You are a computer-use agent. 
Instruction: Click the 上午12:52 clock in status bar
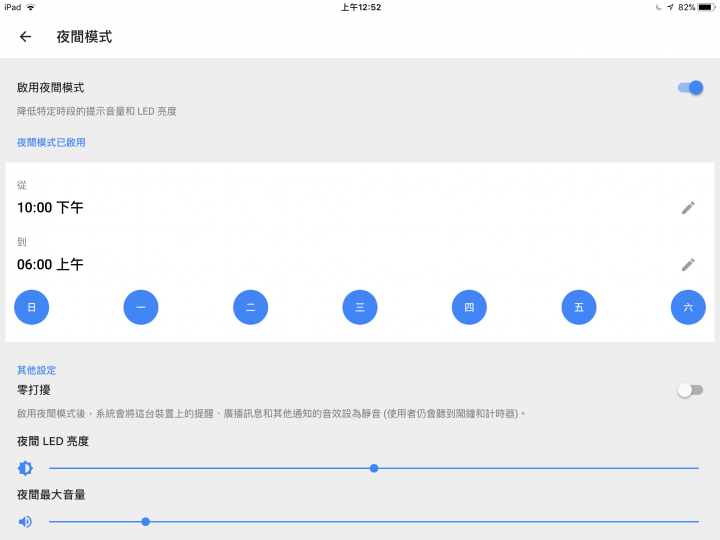click(x=361, y=7)
